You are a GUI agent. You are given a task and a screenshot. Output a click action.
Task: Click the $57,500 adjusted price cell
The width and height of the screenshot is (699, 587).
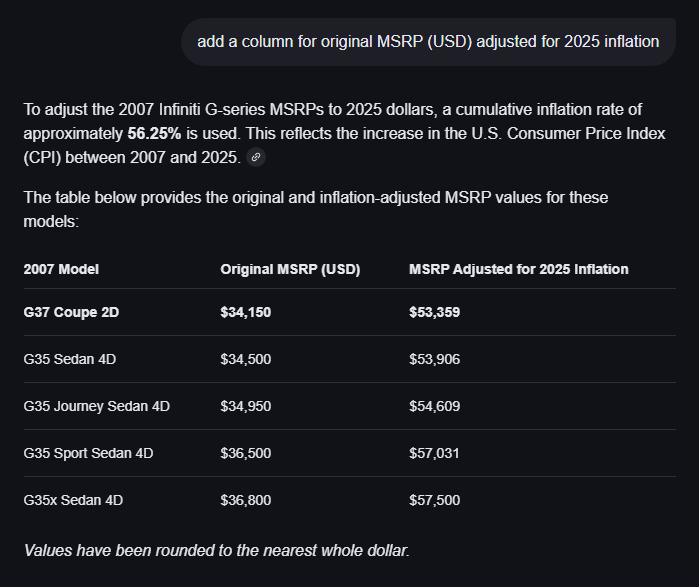[x=435, y=500]
